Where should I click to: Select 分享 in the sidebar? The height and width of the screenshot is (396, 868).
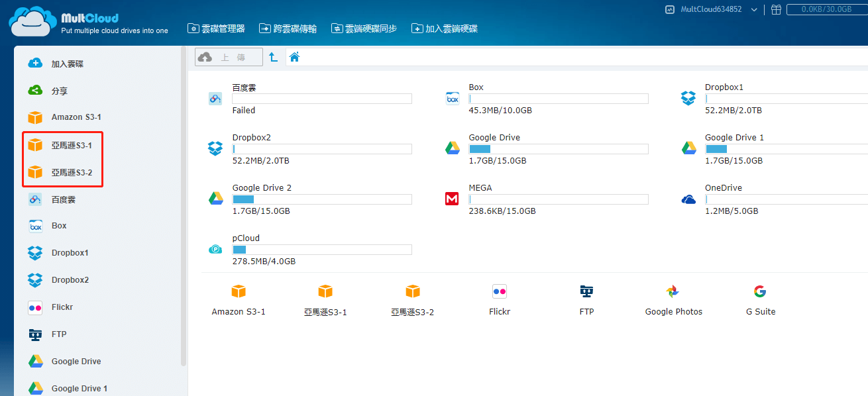[59, 91]
